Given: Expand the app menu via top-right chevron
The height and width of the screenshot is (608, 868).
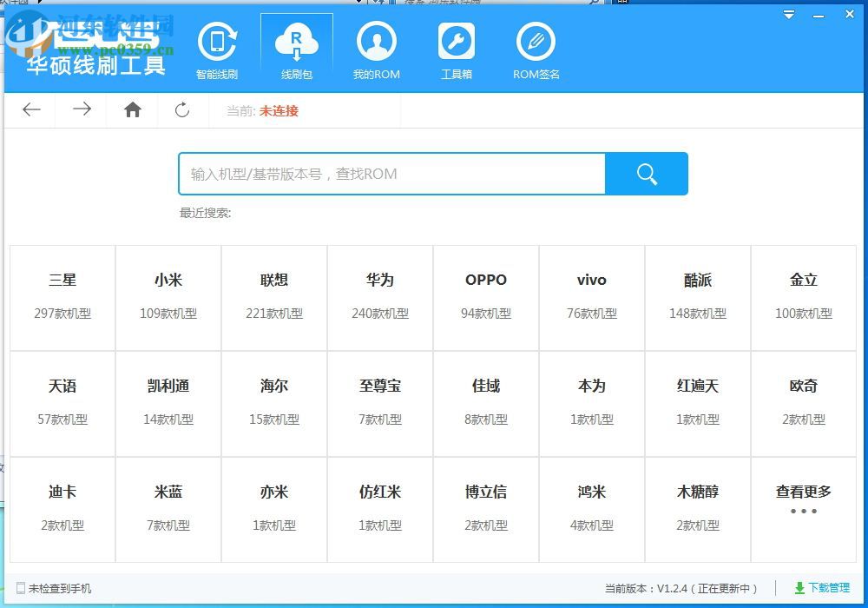Looking at the screenshot, I should pos(788,14).
